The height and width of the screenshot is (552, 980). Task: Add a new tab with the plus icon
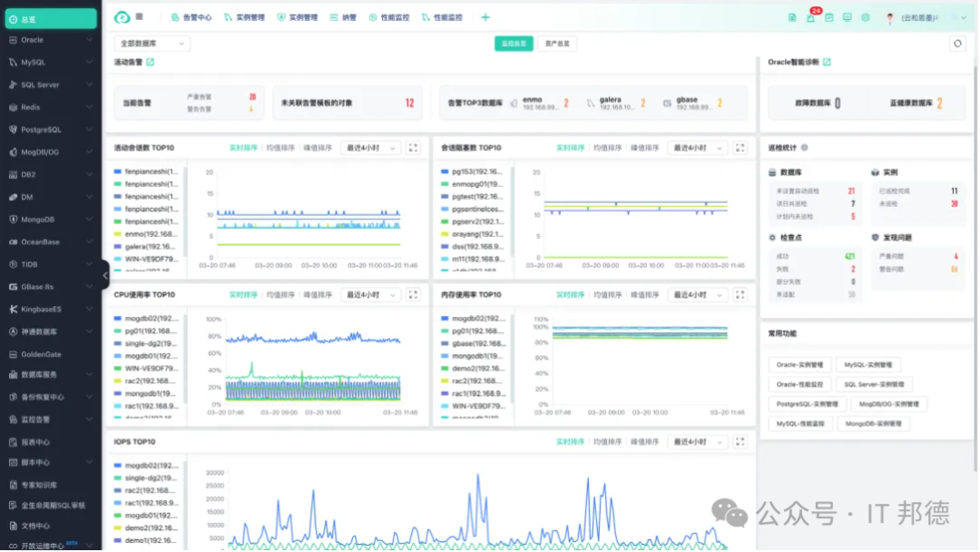coord(485,17)
